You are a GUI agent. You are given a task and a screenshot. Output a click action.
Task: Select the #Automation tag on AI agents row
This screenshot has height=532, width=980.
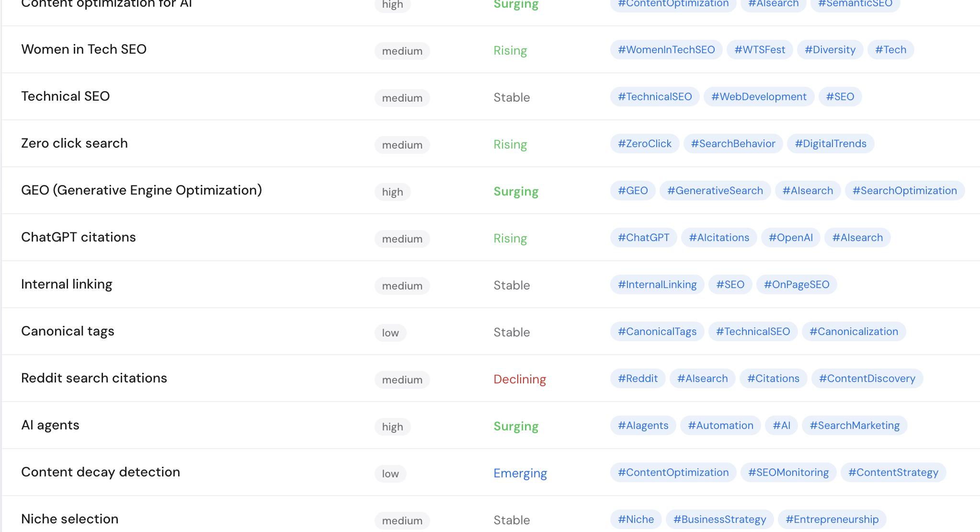[x=720, y=425]
